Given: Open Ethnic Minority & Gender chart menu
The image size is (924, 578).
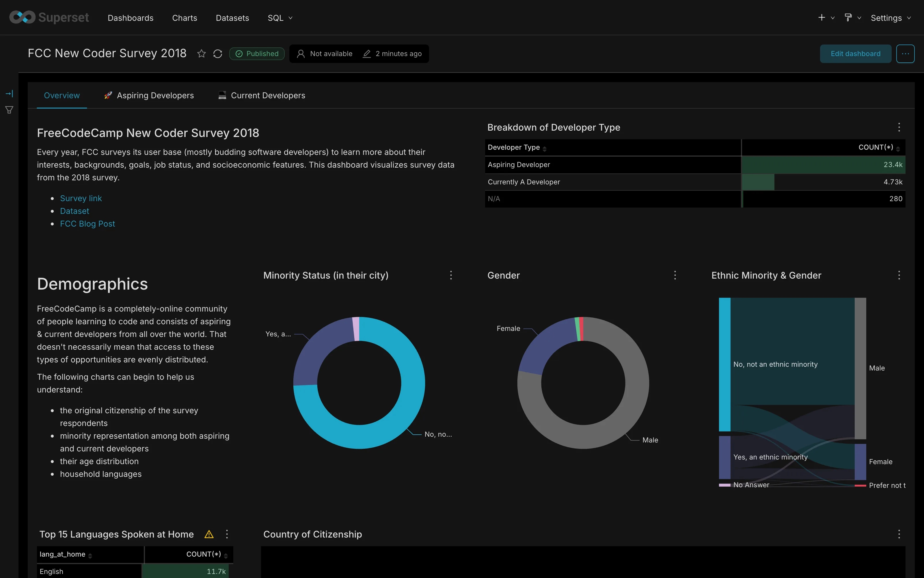Looking at the screenshot, I should pos(899,275).
